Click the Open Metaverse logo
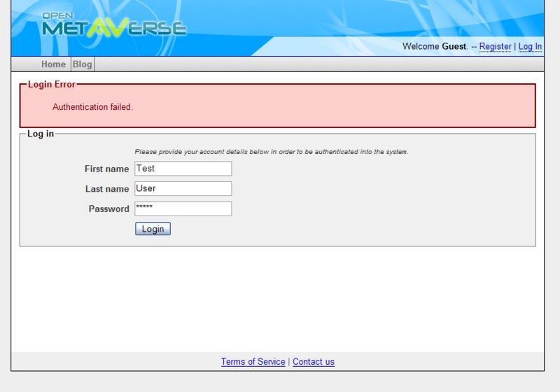 tap(113, 25)
